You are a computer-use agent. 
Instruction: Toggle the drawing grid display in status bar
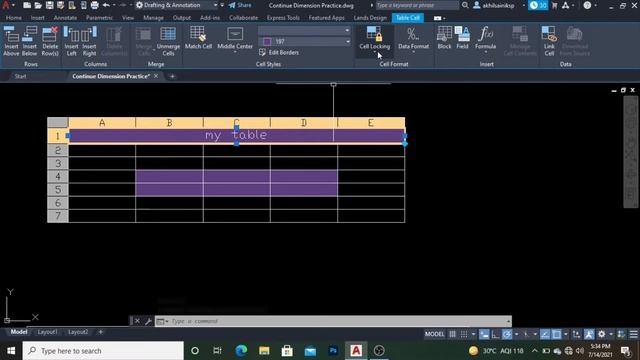tap(452, 334)
